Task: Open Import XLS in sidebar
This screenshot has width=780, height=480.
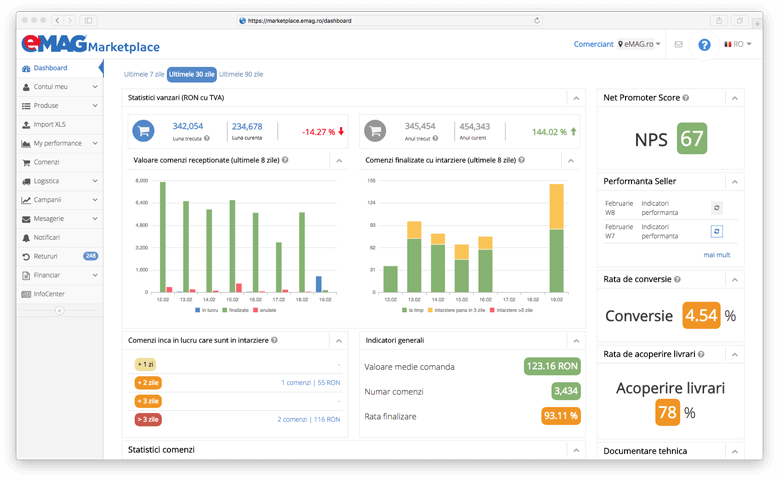Action: pos(59,124)
